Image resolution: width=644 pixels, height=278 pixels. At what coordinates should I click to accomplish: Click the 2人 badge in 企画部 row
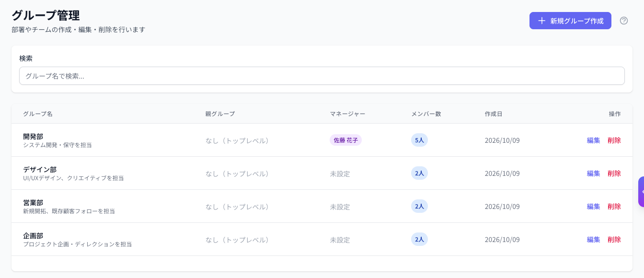[x=419, y=239]
